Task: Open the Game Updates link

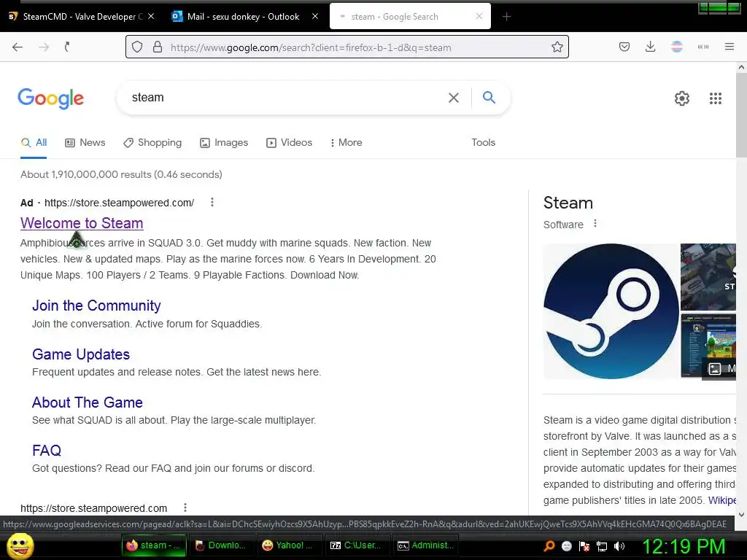Action: (x=81, y=354)
